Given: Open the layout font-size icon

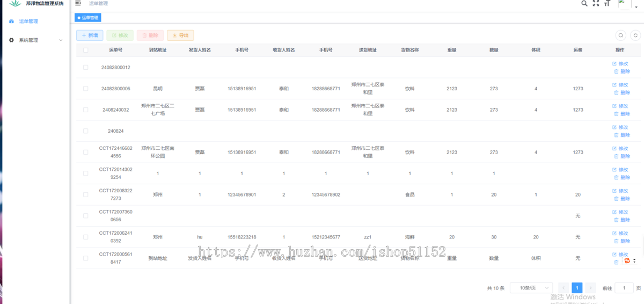Looking at the screenshot, I should 608,3.
